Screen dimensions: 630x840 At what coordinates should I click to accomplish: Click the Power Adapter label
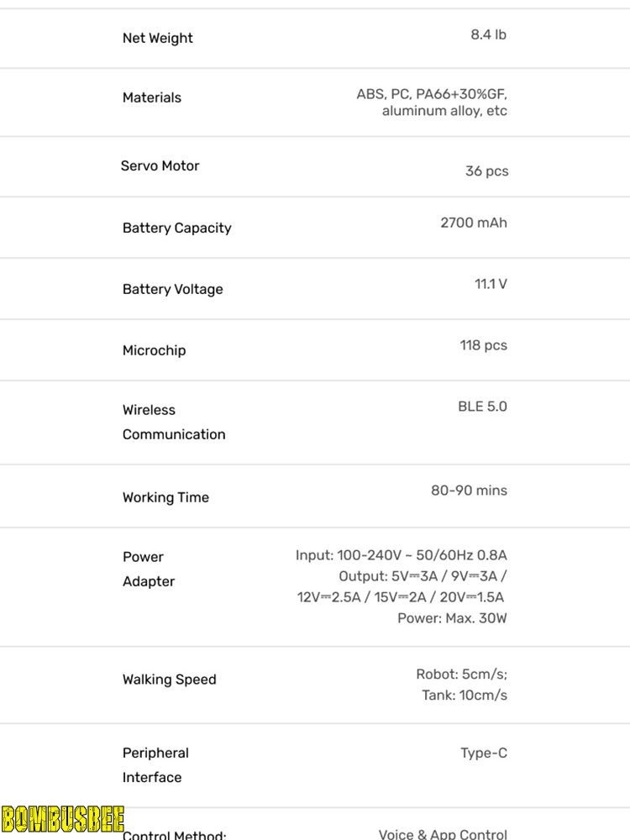tap(148, 569)
